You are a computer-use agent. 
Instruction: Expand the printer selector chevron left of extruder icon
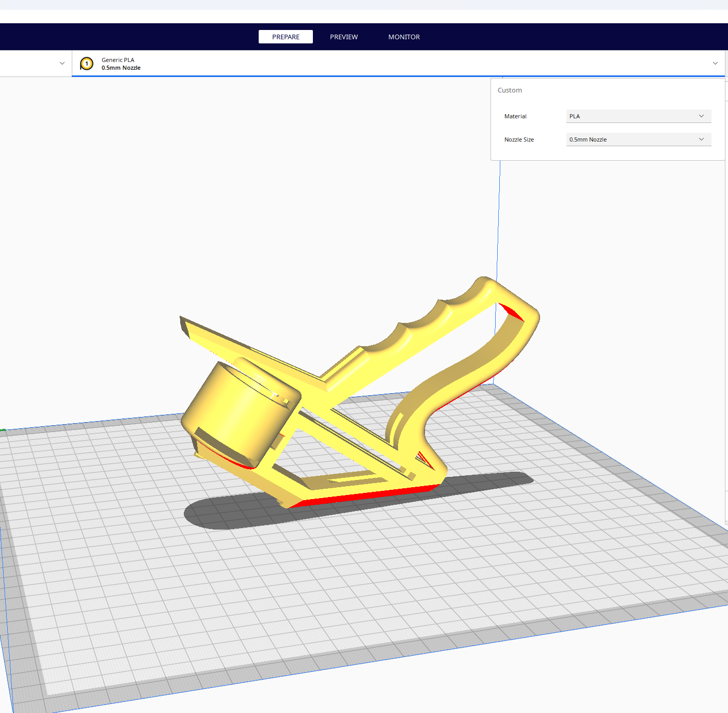(62, 64)
